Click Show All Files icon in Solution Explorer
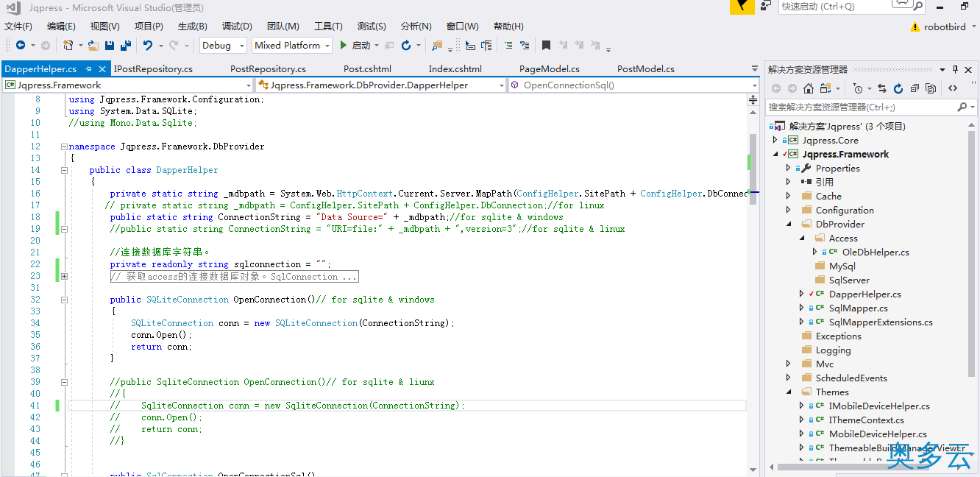 click(x=931, y=88)
